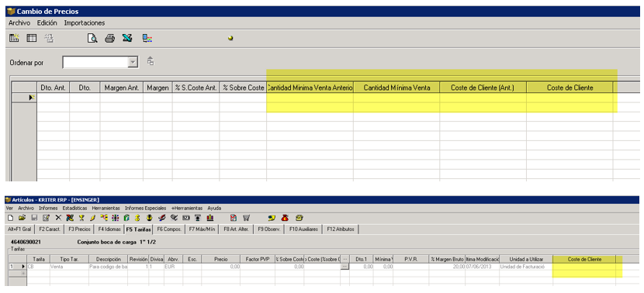
Task: Switch to the F3 Precios tab
Action: click(79, 229)
